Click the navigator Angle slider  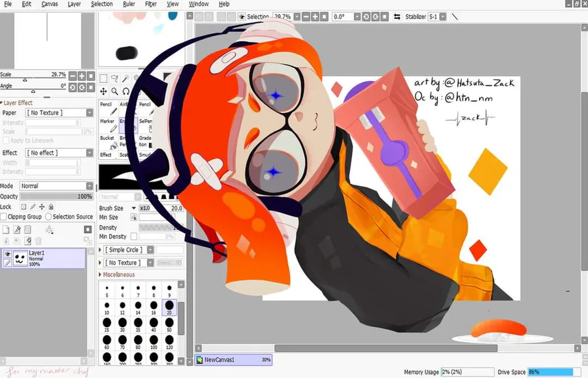(33, 91)
